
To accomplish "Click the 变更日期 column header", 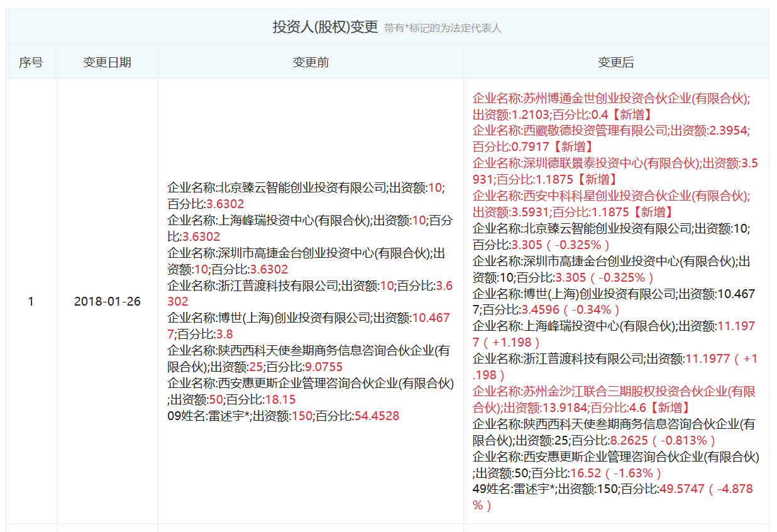I will [107, 62].
